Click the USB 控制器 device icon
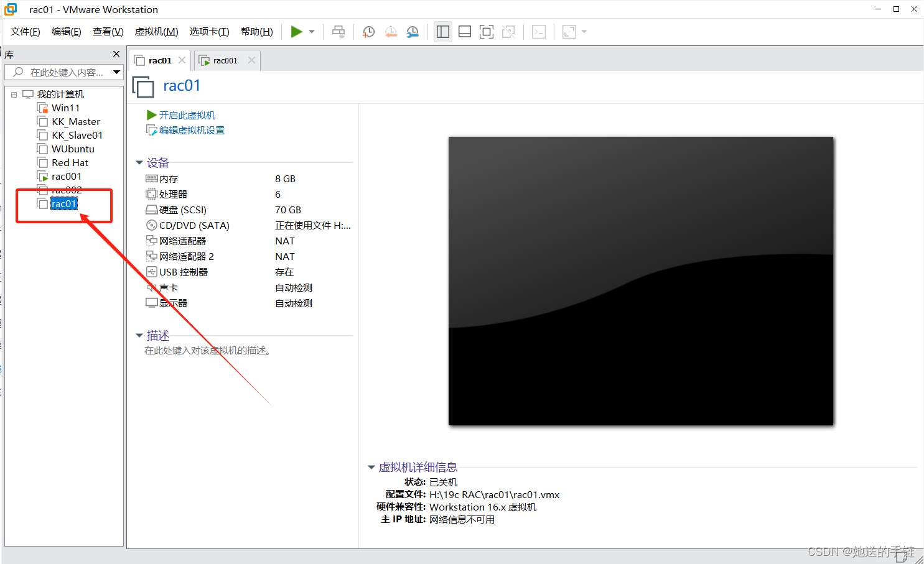The width and height of the screenshot is (924, 564). (x=152, y=272)
